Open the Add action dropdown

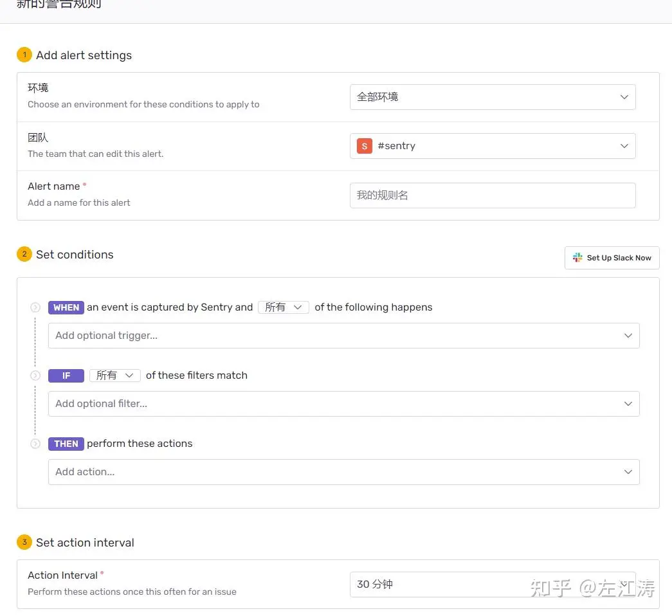(x=343, y=472)
